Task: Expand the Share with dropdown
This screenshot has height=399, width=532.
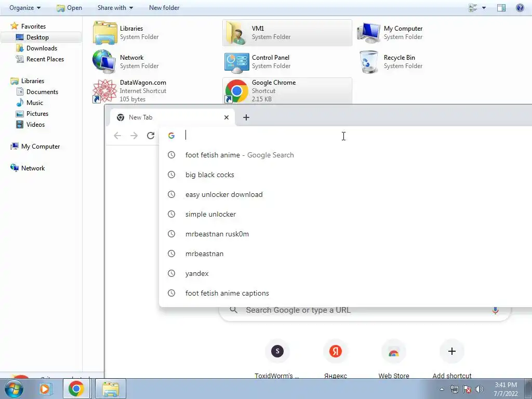Action: pyautogui.click(x=115, y=7)
